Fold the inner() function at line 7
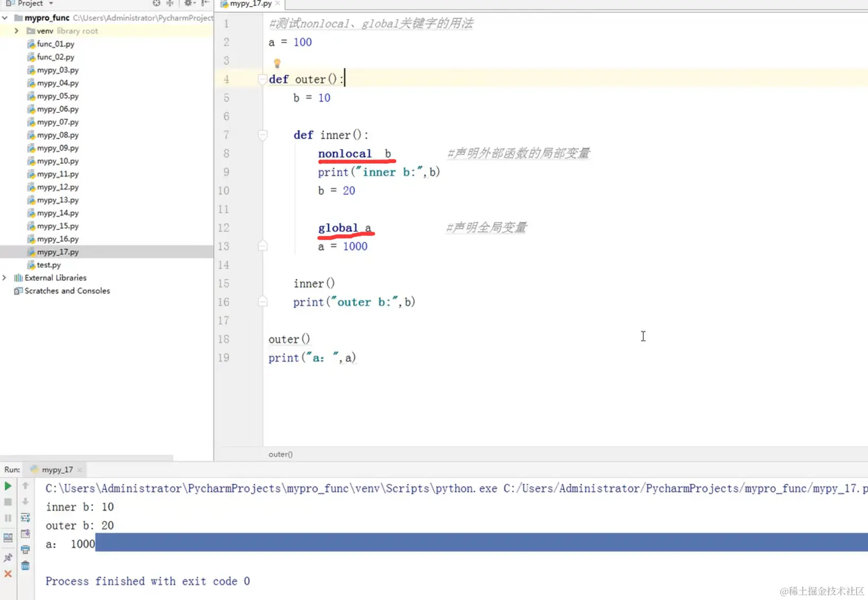 pyautogui.click(x=262, y=135)
